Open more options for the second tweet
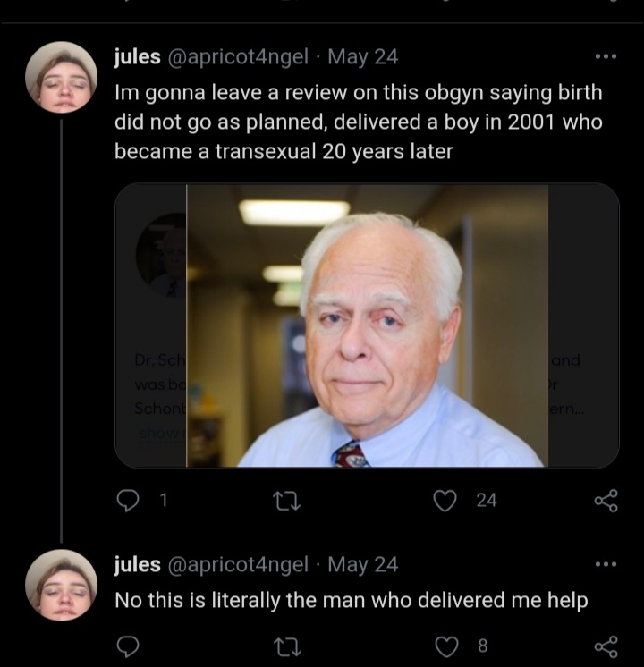Image resolution: width=644 pixels, height=667 pixels. pyautogui.click(x=606, y=564)
